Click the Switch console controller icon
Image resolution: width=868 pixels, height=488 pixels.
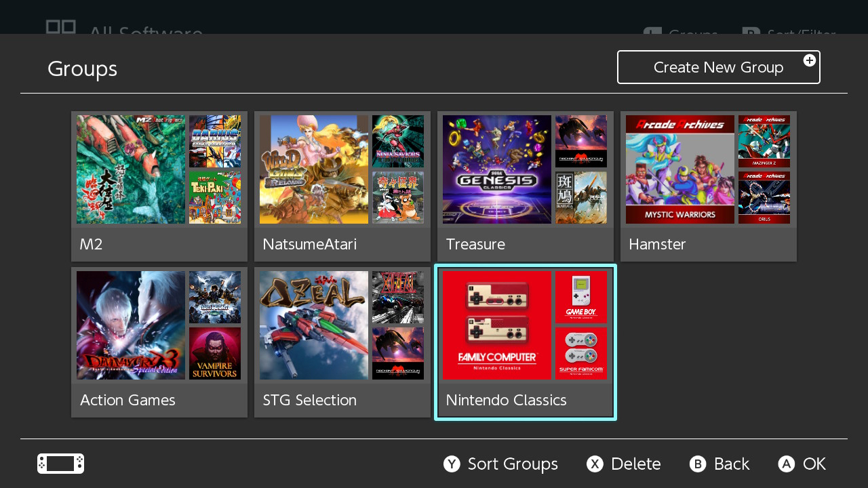tap(60, 464)
